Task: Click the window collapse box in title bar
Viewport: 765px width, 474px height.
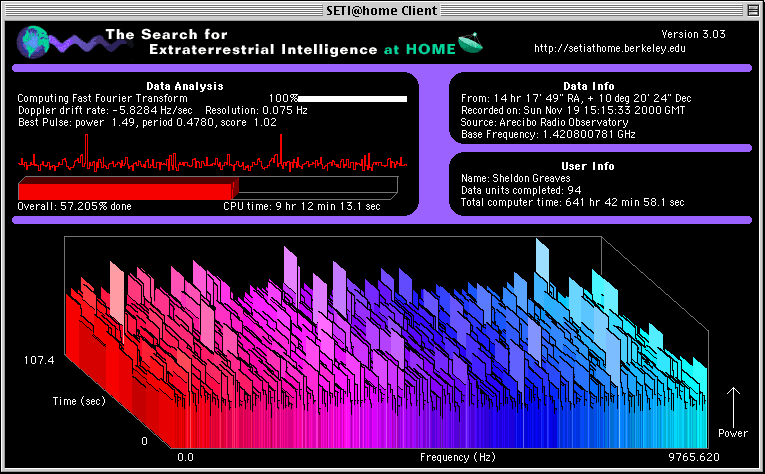Action: (751, 11)
